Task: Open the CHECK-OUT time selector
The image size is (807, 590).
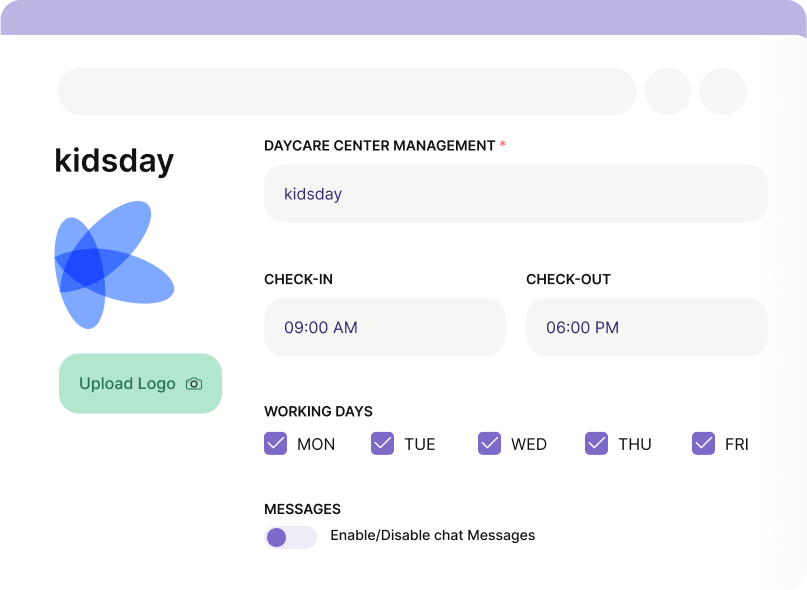Action: point(646,326)
